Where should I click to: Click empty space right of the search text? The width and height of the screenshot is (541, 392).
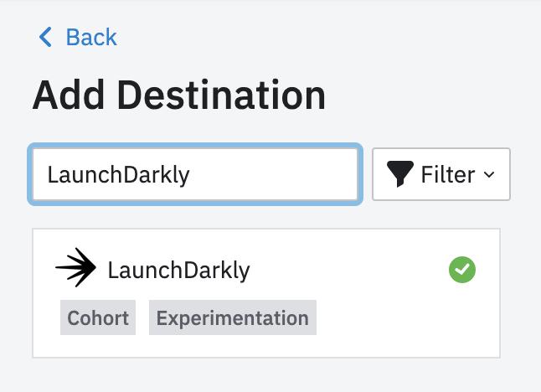pos(276,175)
